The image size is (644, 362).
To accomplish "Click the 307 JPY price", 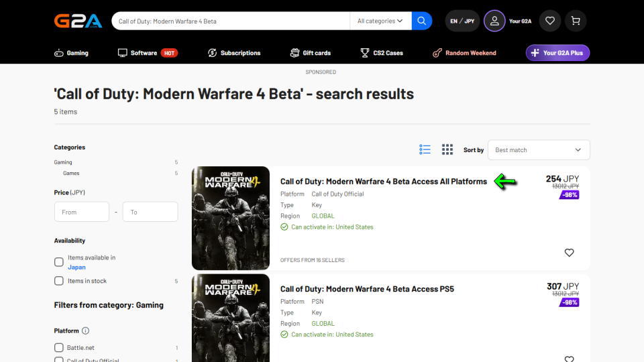I will coord(563,286).
